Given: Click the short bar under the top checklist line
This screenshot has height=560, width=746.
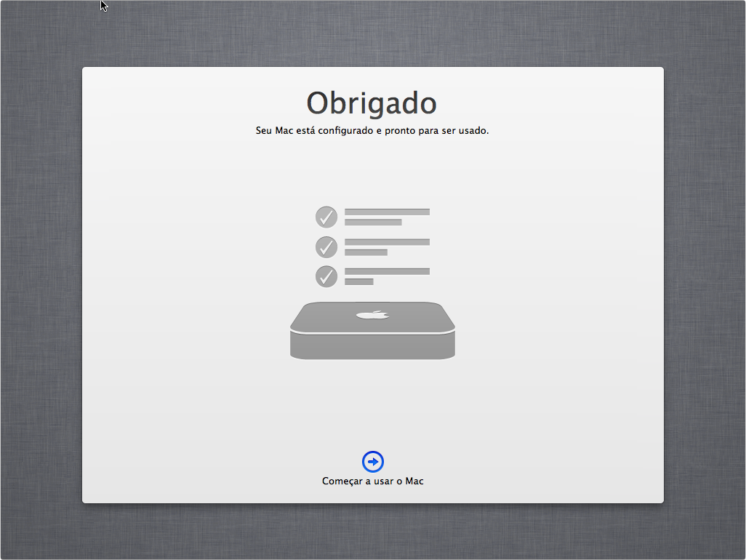Looking at the screenshot, I should point(373,223).
